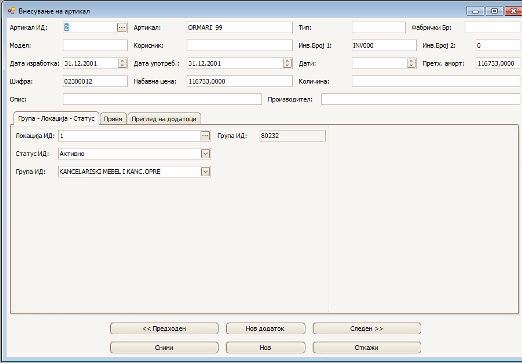Click the Модел input field
The height and width of the screenshot is (363, 522).
pos(95,45)
